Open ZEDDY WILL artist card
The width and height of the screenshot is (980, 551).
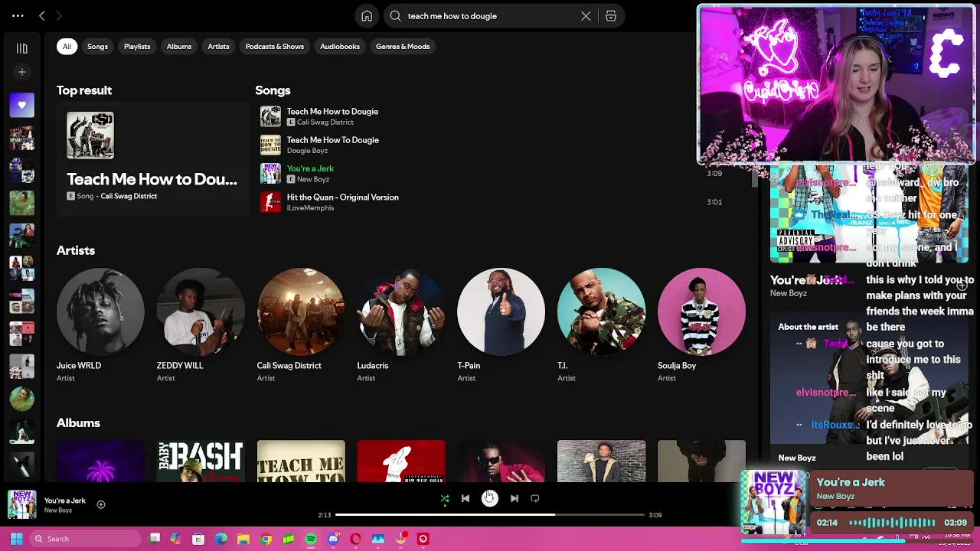pos(201,325)
